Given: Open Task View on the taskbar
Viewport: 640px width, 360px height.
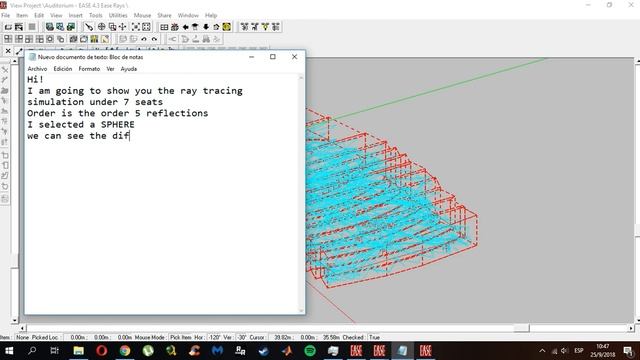Looking at the screenshot, I should pyautogui.click(x=54, y=351).
